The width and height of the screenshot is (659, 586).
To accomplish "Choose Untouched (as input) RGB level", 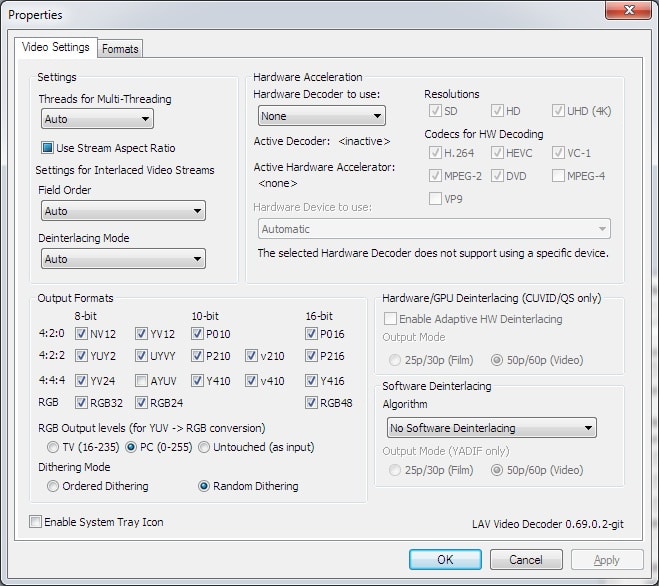I will coord(203,446).
